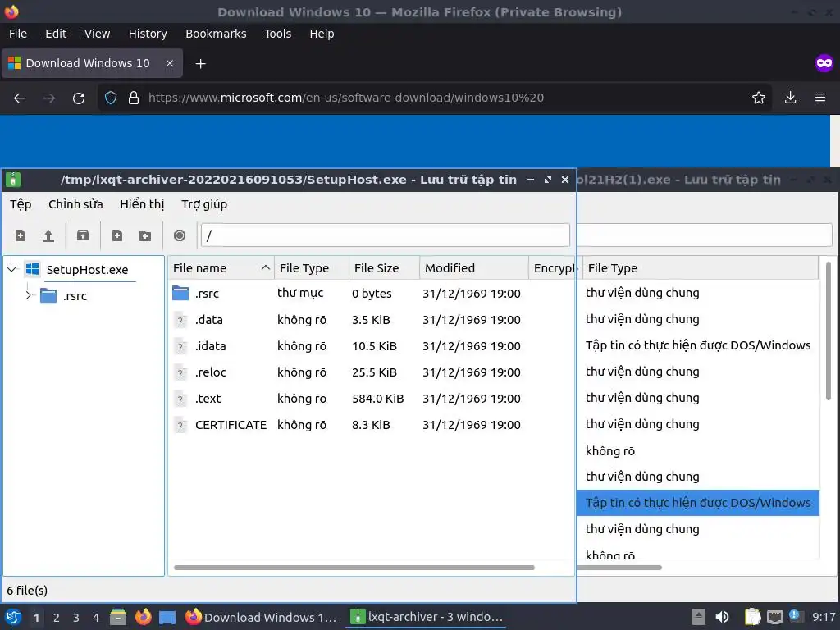Screen dimensions: 840x630
Task: Open Firefox Edit menu
Action: (56, 34)
